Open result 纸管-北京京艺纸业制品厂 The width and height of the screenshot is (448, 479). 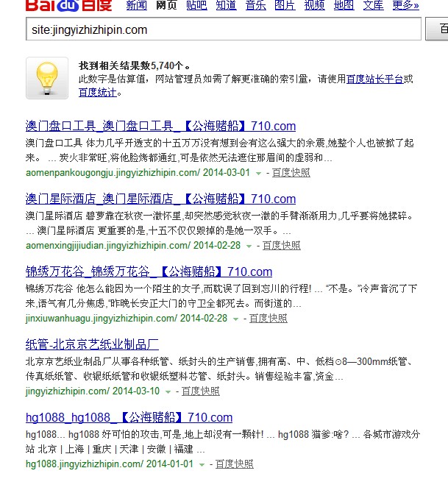pyautogui.click(x=92, y=344)
